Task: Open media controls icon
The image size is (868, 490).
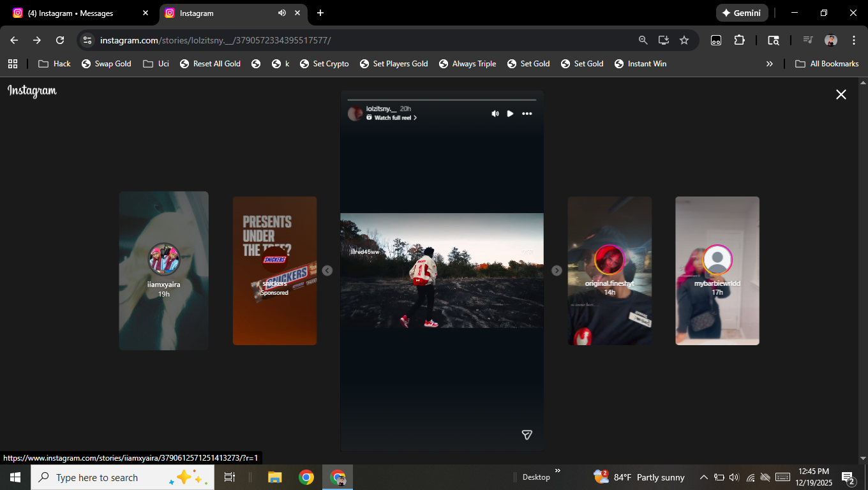Action: click(808, 40)
